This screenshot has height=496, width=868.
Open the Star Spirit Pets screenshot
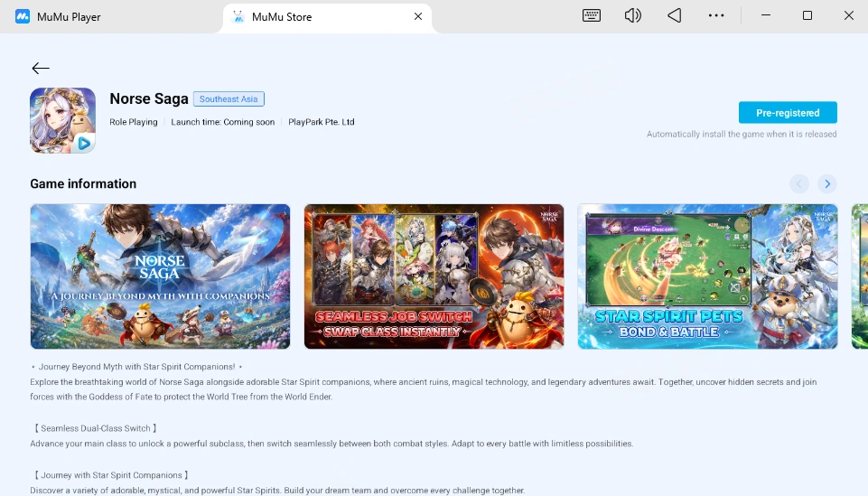click(x=707, y=276)
